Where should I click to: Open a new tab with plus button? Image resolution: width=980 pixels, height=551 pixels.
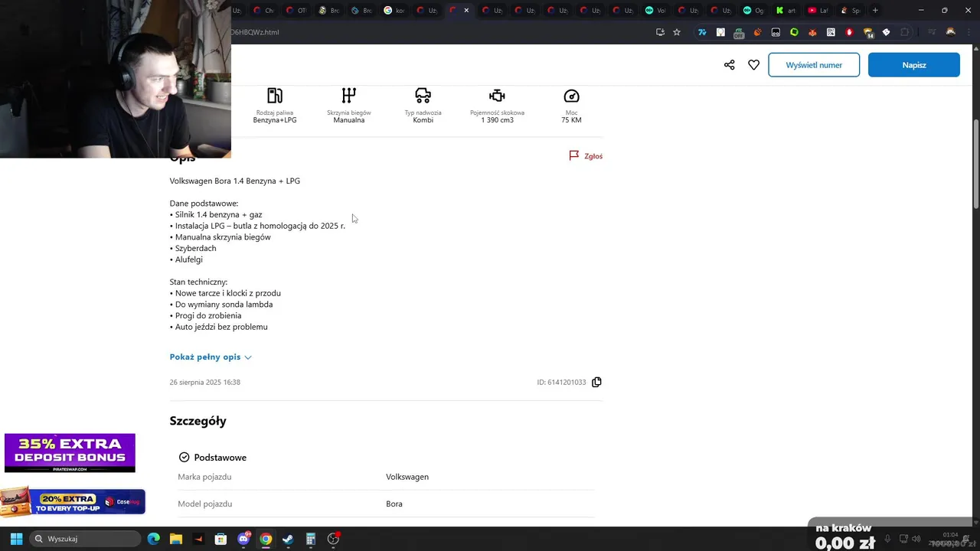click(x=875, y=11)
